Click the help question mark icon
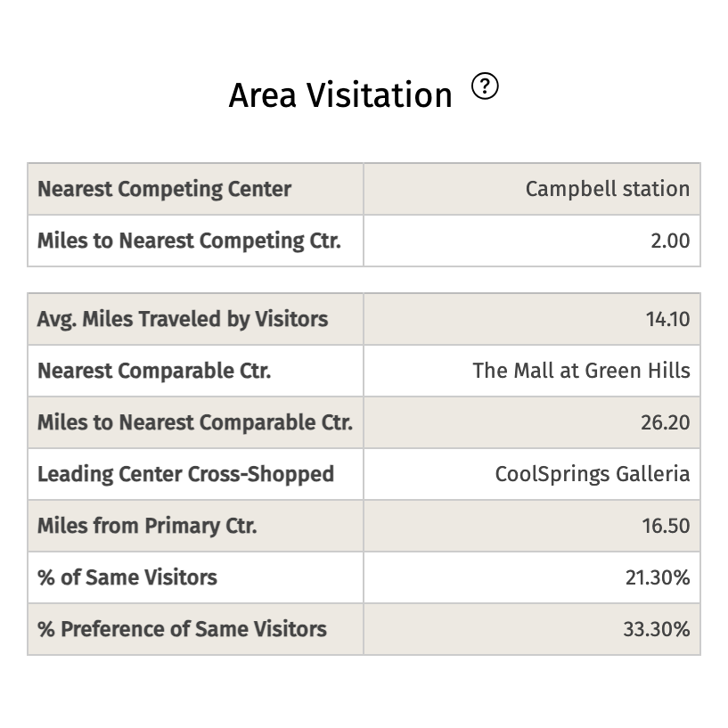This screenshot has width=728, height=728. point(486,86)
